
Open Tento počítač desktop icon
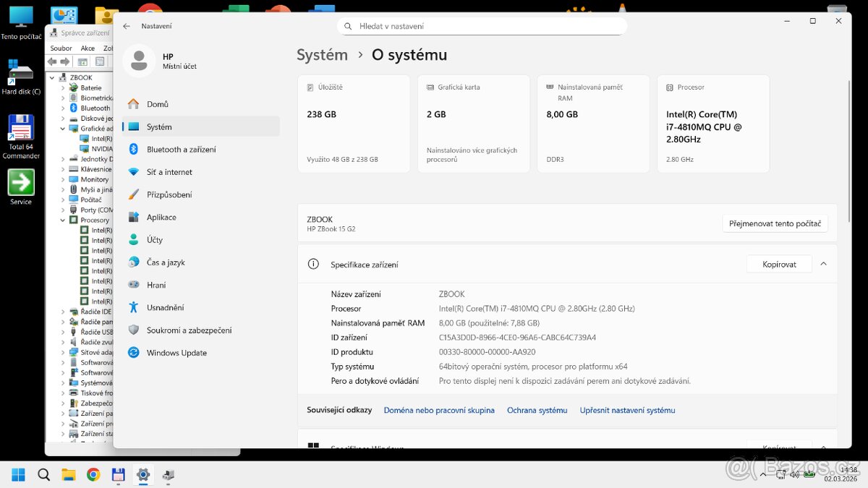(x=21, y=22)
